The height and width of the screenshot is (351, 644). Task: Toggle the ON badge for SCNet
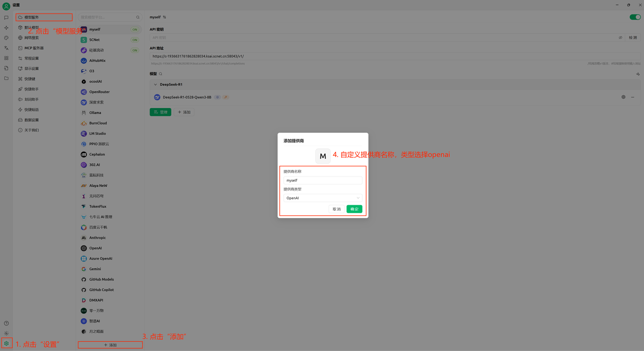pyautogui.click(x=135, y=40)
